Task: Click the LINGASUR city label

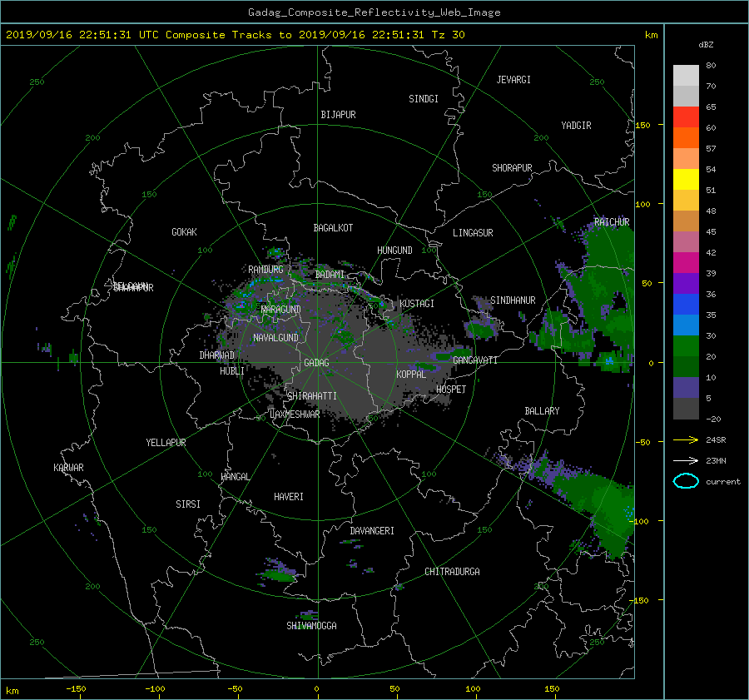Action: (x=473, y=233)
